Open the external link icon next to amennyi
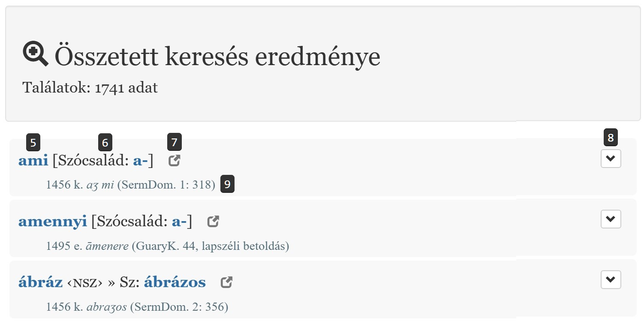Viewport: 644px width, 321px height. coord(213,222)
